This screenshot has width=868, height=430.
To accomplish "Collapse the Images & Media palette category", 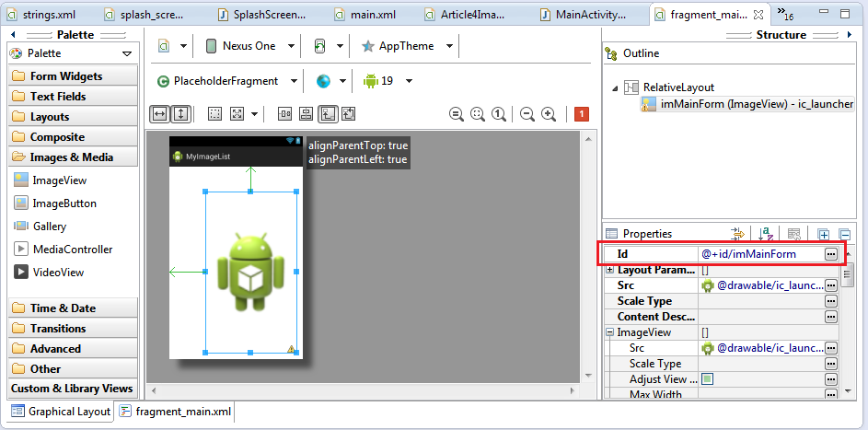I will (73, 157).
